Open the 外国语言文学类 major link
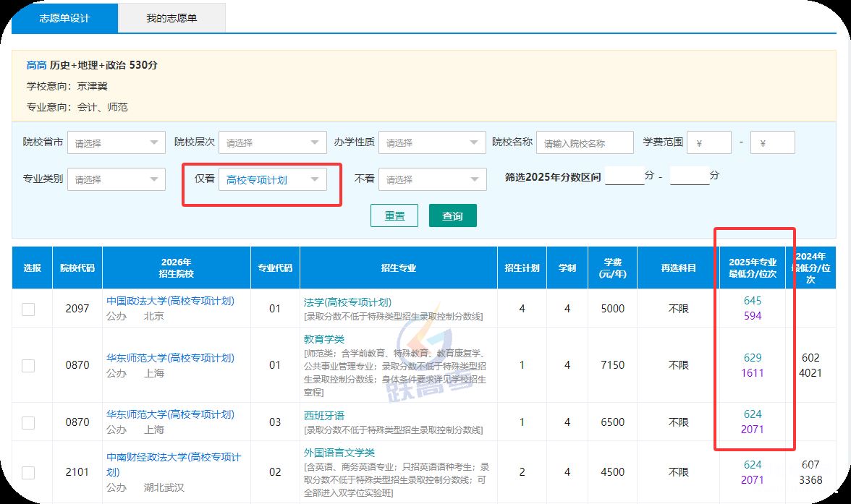Viewport: 851px width, 504px height. coord(339,453)
